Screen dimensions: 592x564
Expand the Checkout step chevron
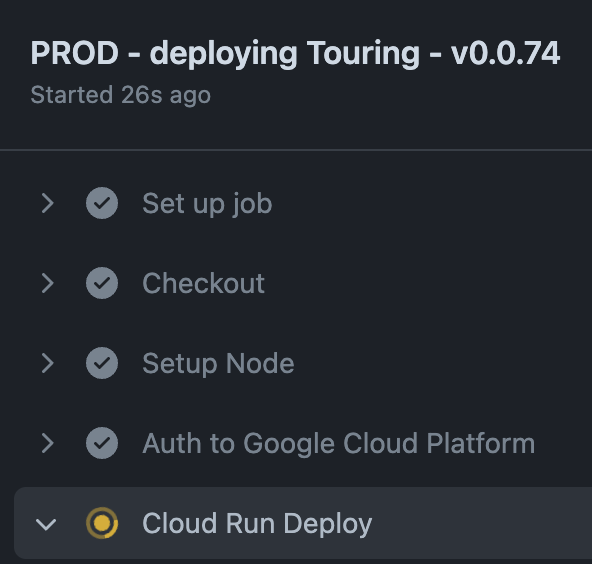click(x=48, y=284)
